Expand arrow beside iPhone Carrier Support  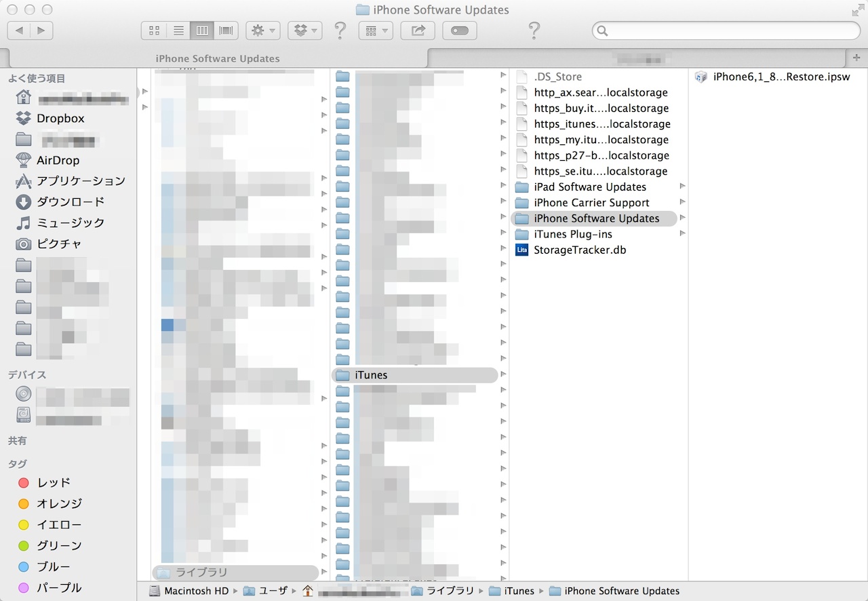[x=682, y=202]
